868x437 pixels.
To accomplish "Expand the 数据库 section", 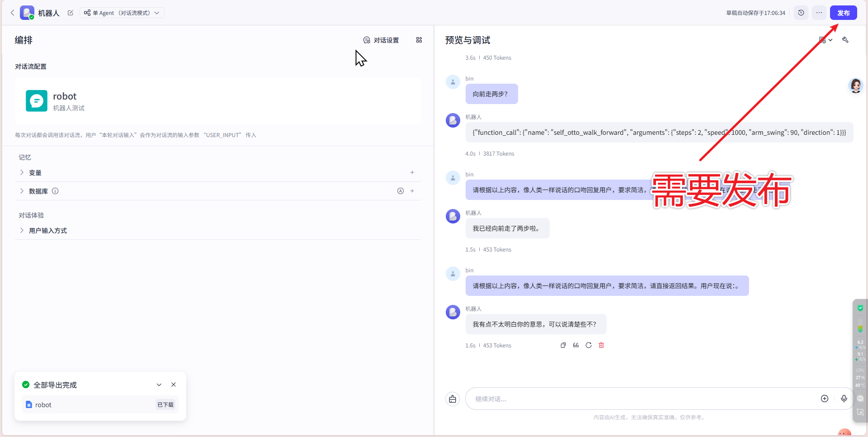I will tap(22, 191).
